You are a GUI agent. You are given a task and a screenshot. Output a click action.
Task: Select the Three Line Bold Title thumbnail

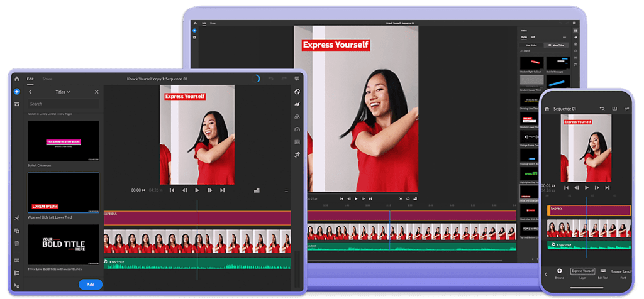[63, 244]
